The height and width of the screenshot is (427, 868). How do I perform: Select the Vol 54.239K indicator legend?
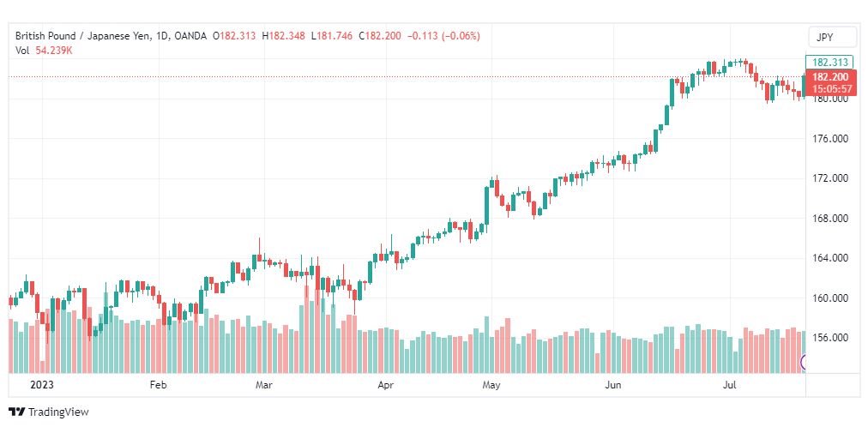pyautogui.click(x=44, y=51)
